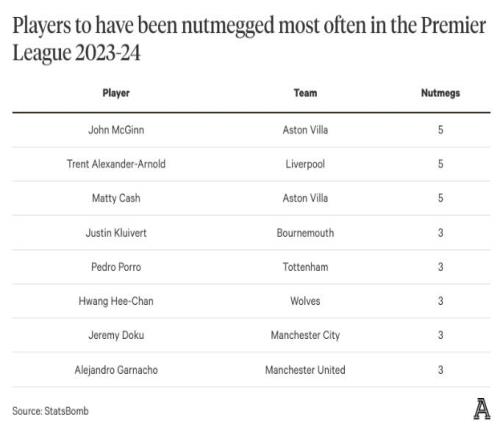Select the Jeremy Doku cell
Image resolution: width=500 pixels, height=440 pixels.
(116, 335)
